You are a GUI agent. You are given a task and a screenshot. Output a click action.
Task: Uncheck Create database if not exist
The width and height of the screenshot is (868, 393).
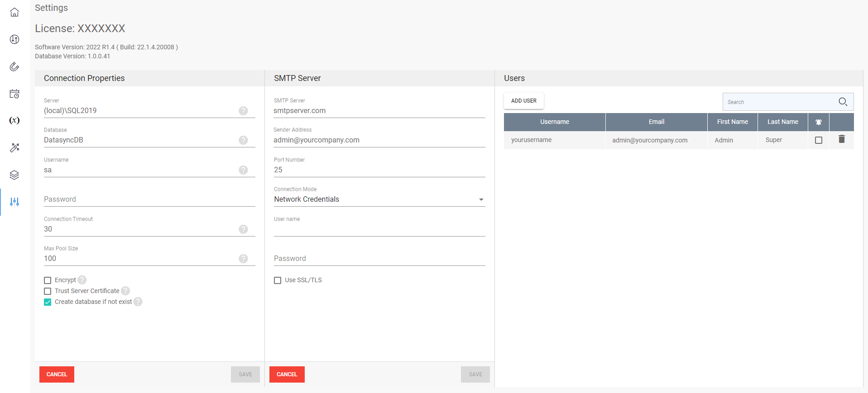coord(48,302)
